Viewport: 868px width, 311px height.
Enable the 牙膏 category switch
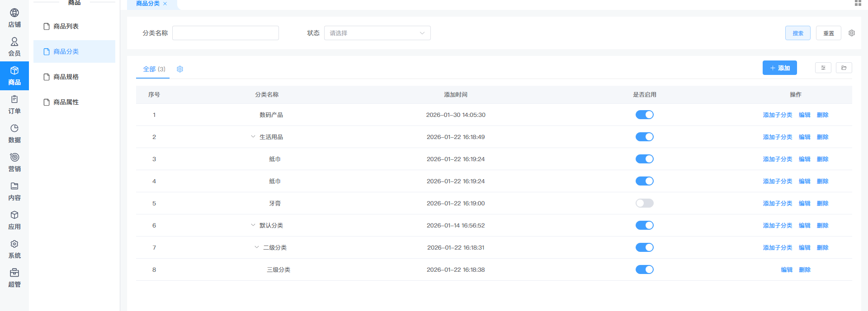tap(645, 203)
